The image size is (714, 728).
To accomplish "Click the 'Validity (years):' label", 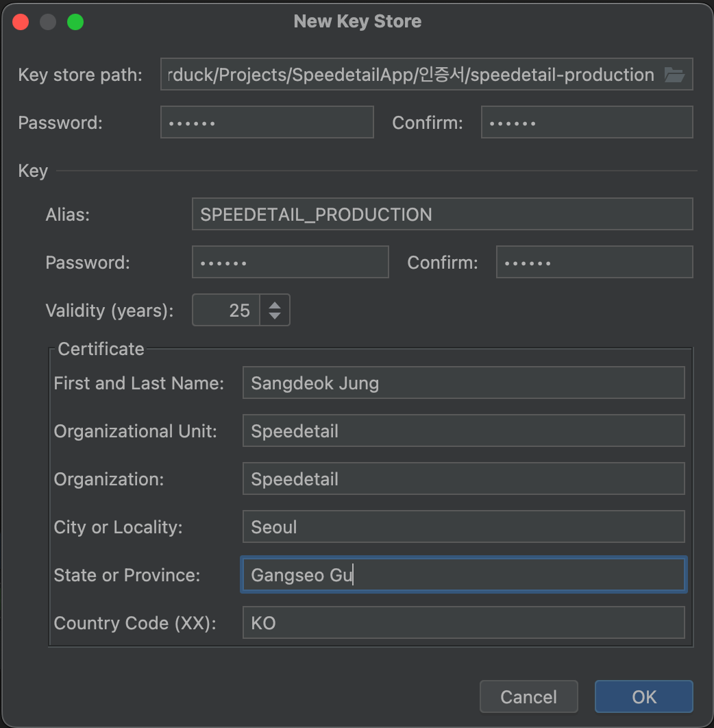I will 110,311.
